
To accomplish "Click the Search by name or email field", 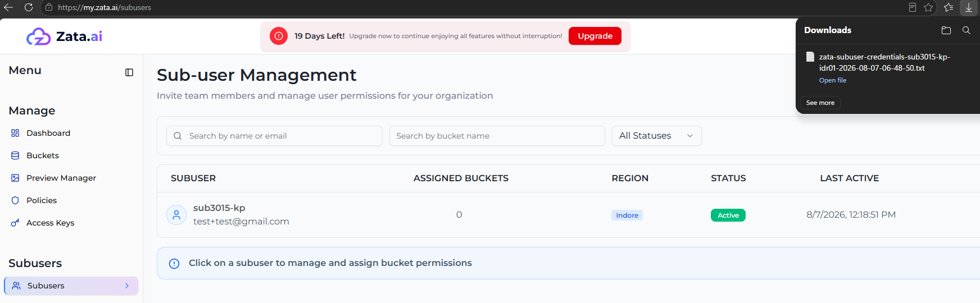I will (274, 136).
